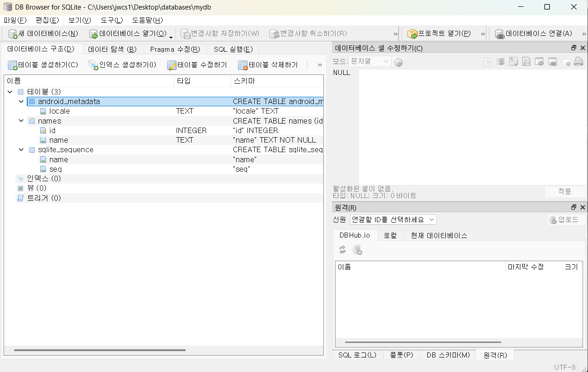Open the 보기(V) menu
The image size is (588, 372).
[x=80, y=20]
